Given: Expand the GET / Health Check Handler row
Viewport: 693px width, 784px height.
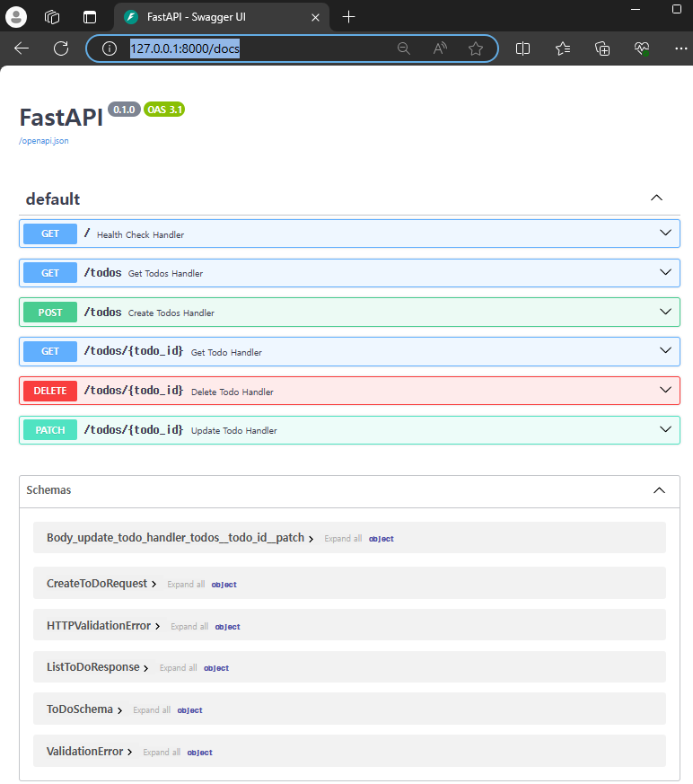Looking at the screenshot, I should pyautogui.click(x=349, y=233).
